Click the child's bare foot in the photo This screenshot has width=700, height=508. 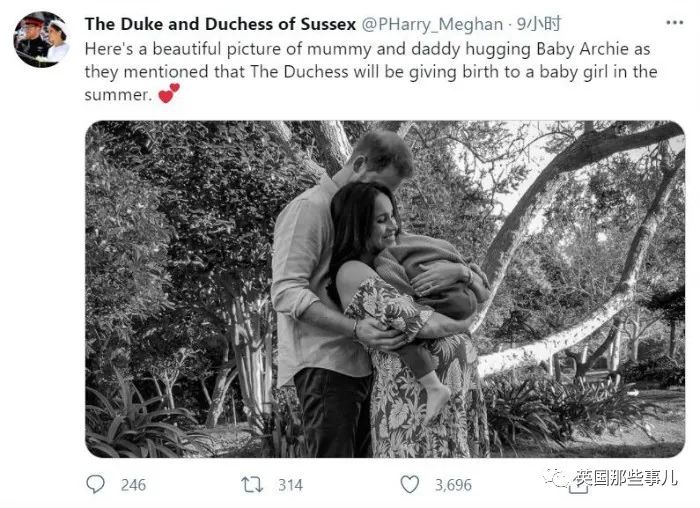click(436, 397)
